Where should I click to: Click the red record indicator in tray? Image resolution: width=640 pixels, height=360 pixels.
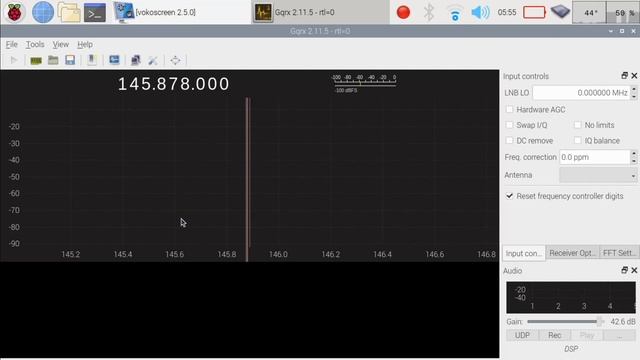(x=403, y=12)
